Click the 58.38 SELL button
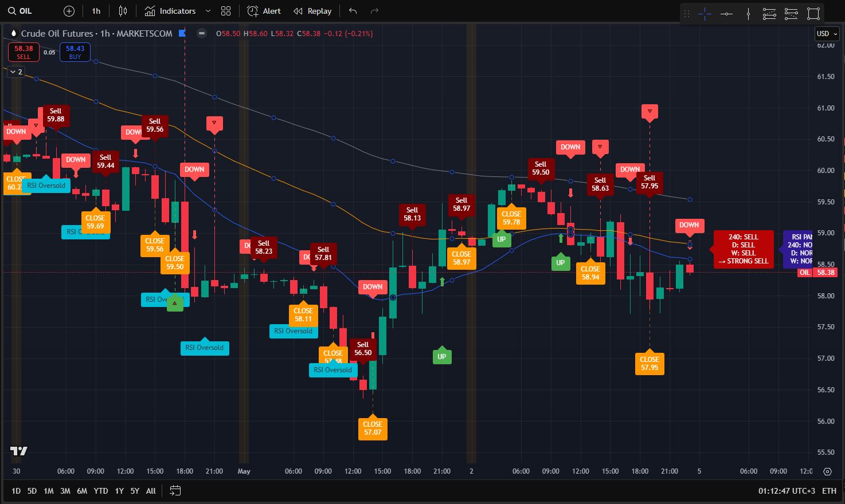Screen dimensions: 845x504 (x=24, y=52)
